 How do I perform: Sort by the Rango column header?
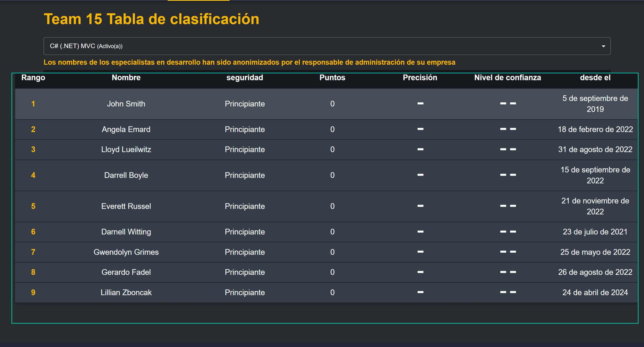[33, 78]
